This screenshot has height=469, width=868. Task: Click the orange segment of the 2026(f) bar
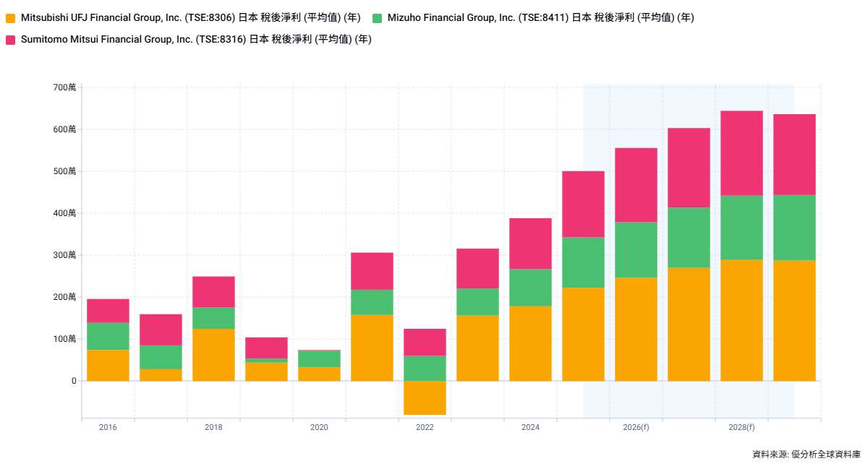click(636, 330)
